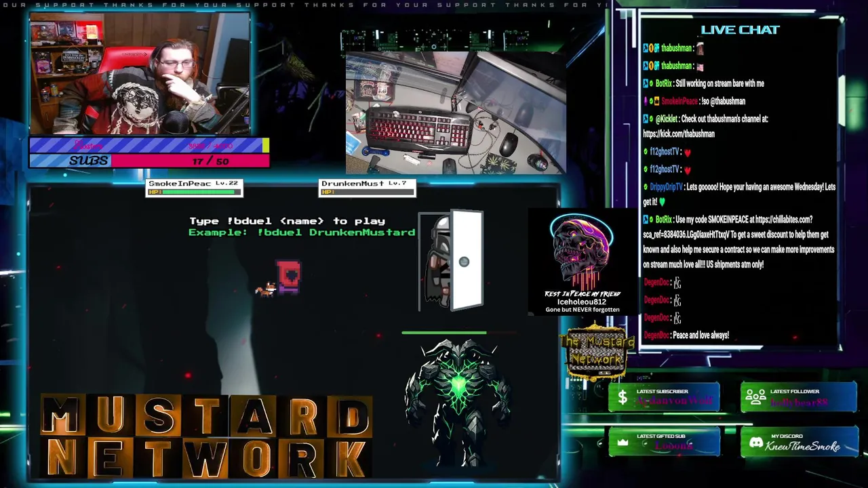Click the streamer face-cam feed
Viewport: 868px width, 488px height.
coord(139,73)
